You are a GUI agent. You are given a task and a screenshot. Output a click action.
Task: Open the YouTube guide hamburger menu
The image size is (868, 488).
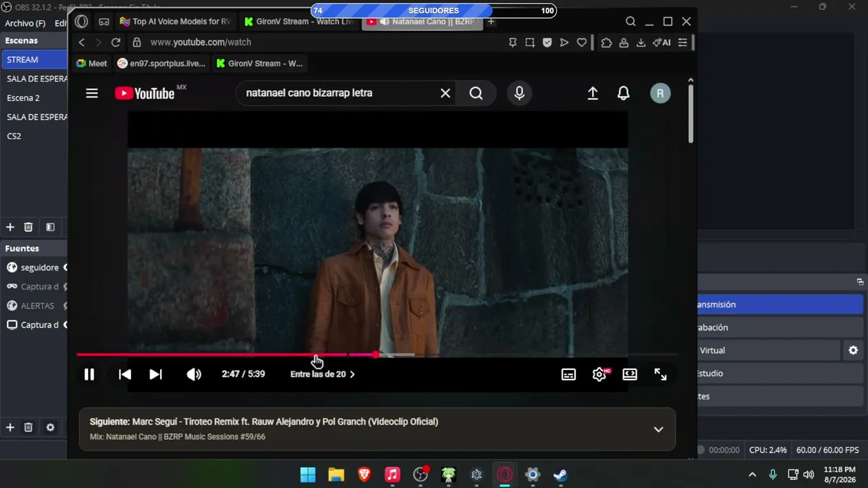(x=92, y=94)
